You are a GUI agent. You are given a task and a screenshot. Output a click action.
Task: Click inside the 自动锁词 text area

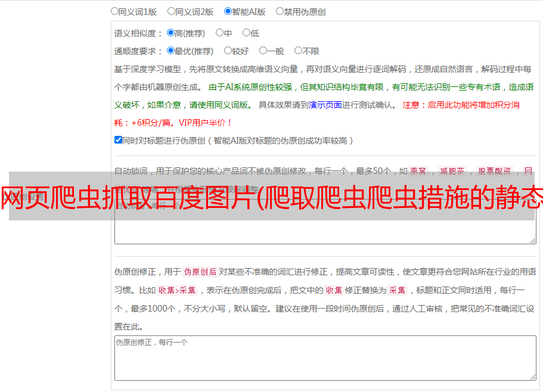[x=325, y=222]
